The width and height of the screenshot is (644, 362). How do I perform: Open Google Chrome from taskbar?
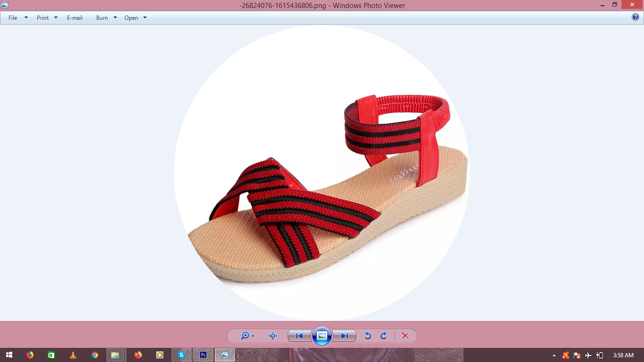point(95,355)
